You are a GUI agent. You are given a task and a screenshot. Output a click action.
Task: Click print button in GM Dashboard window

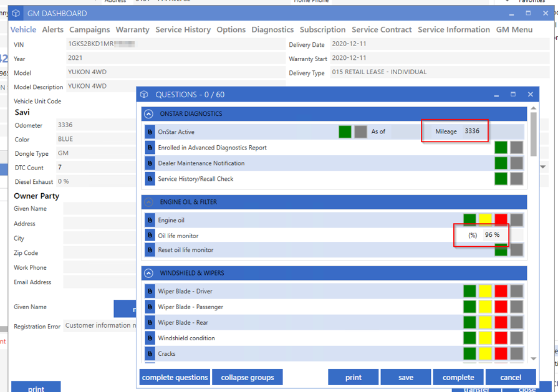pos(36,388)
